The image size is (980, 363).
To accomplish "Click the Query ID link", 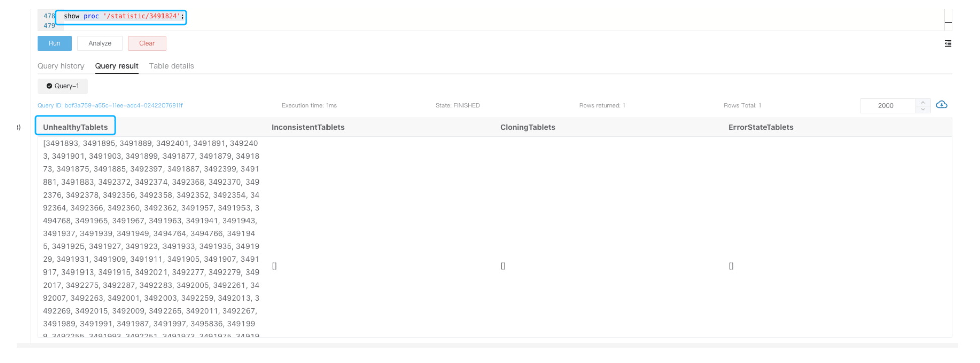I will pos(110,106).
